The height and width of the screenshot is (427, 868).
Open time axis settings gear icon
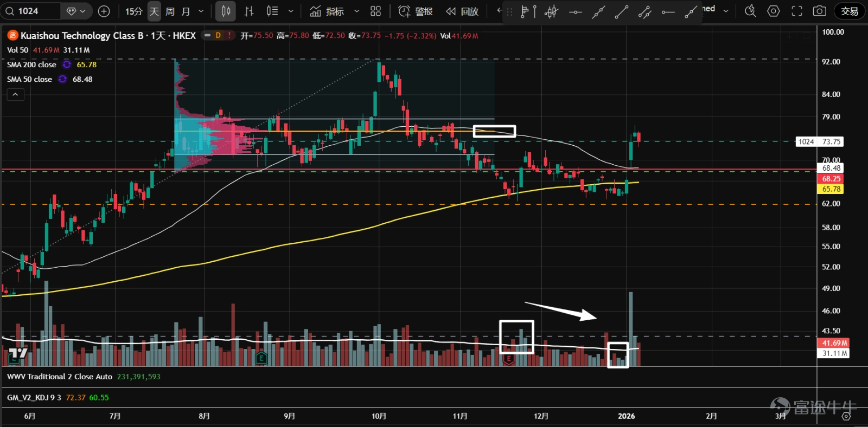click(846, 416)
